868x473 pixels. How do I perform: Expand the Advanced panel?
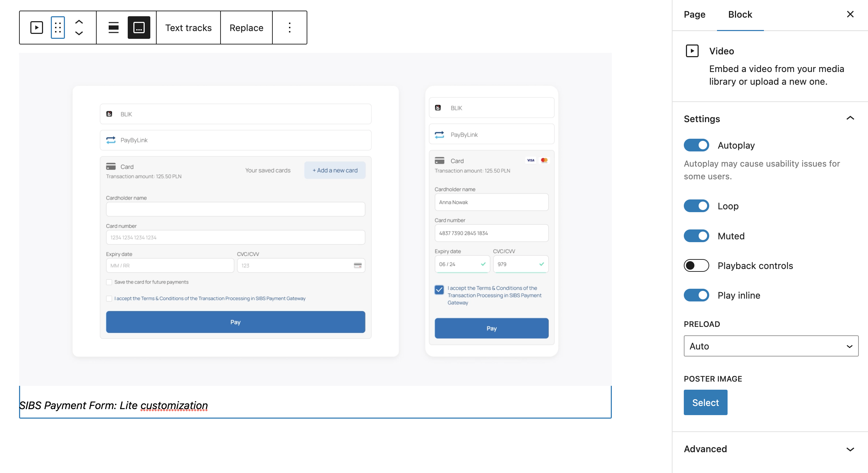[771, 449]
